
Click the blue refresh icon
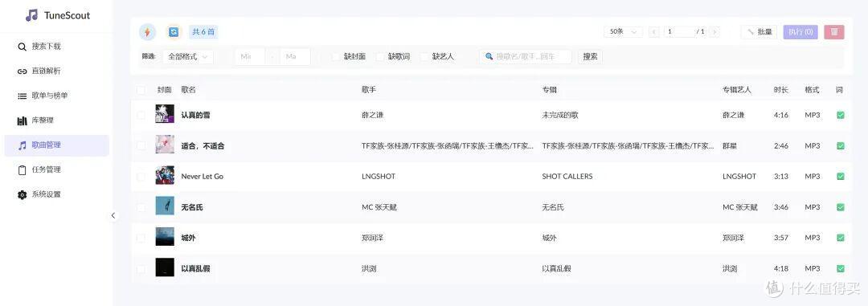pyautogui.click(x=174, y=32)
